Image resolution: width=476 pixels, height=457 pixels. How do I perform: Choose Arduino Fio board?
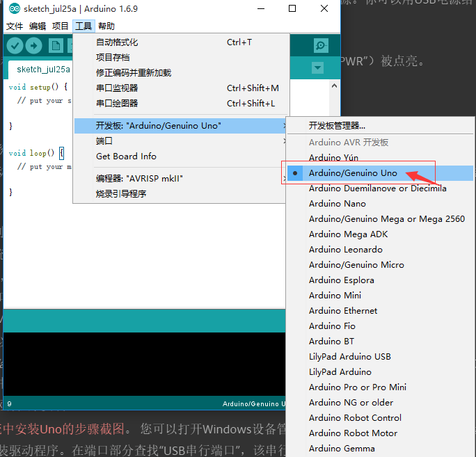point(381,326)
